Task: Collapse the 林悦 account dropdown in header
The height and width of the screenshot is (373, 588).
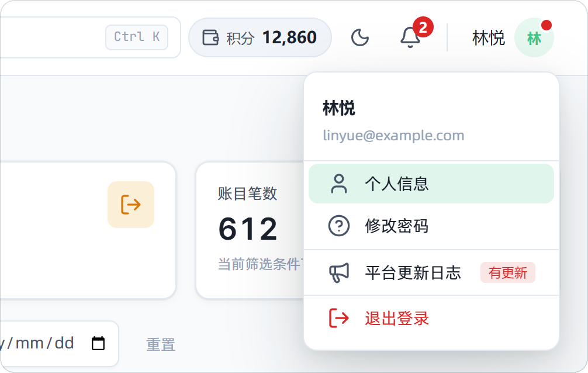Action: (512, 38)
